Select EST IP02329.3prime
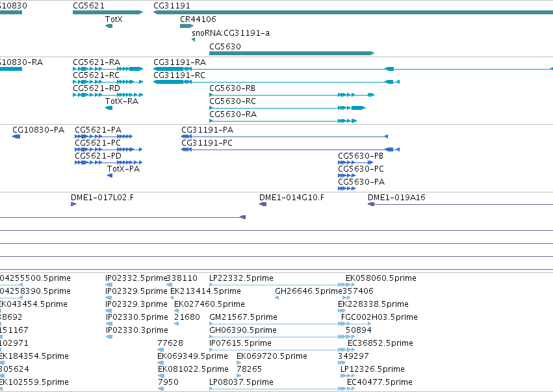553x392 pixels. (x=136, y=304)
